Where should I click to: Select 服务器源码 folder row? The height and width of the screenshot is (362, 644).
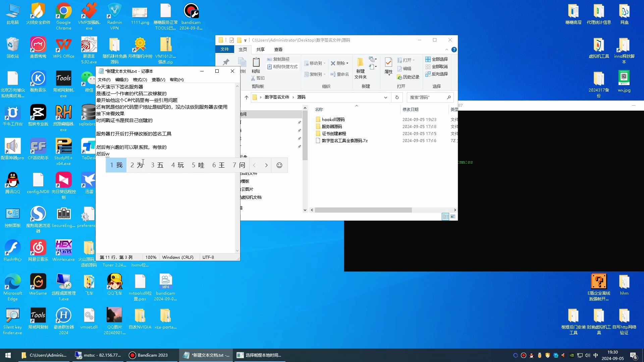pyautogui.click(x=329, y=127)
